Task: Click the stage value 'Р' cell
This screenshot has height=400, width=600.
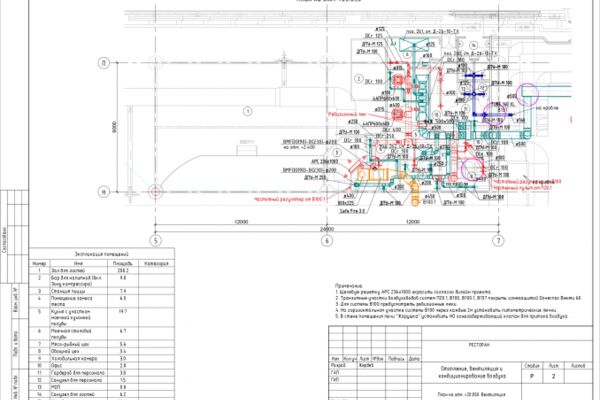Action: click(532, 376)
